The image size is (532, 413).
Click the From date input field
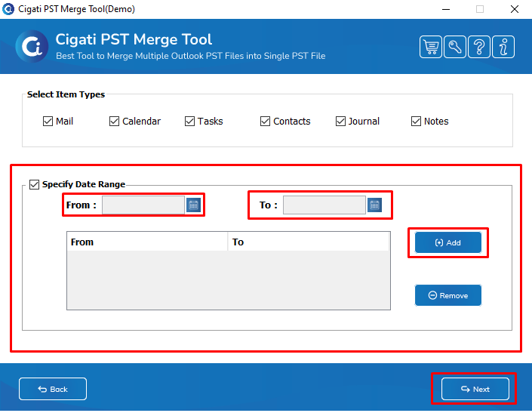point(143,205)
